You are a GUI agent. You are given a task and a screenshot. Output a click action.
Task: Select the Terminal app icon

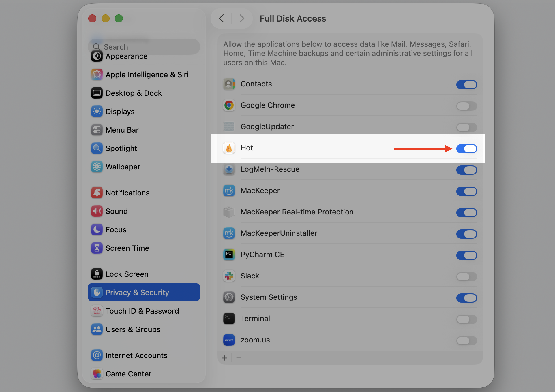pos(229,319)
